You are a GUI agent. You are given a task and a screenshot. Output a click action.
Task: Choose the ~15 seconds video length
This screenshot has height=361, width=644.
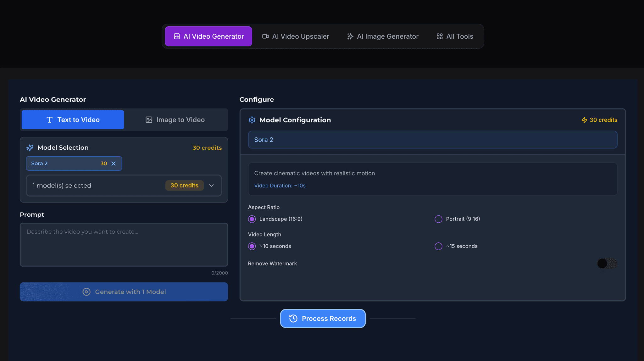(x=438, y=246)
